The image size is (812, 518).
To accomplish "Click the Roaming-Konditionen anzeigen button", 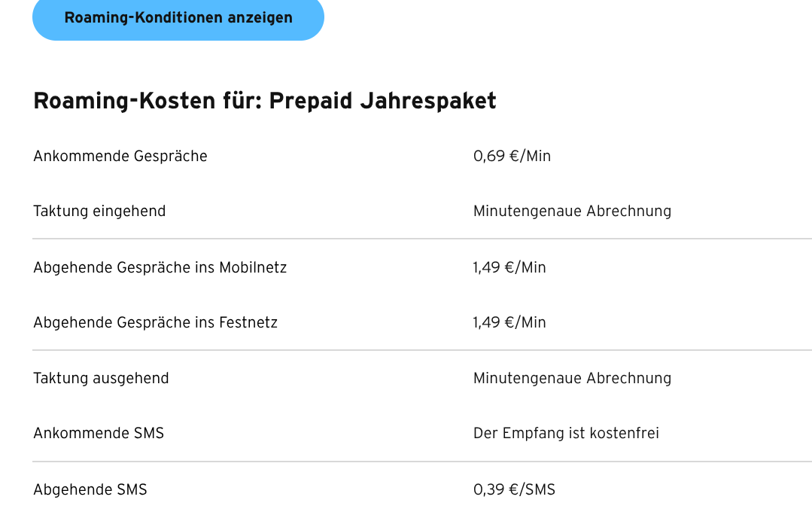I will coord(178,18).
